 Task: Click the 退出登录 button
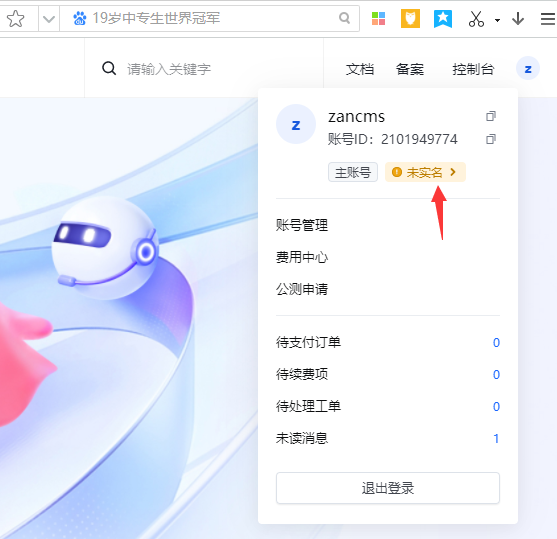388,488
